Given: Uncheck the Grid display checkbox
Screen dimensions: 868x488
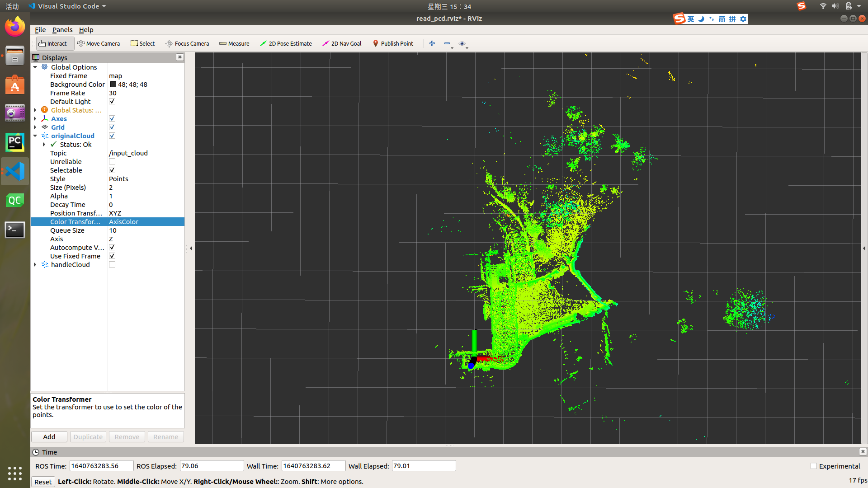Looking at the screenshot, I should 112,127.
